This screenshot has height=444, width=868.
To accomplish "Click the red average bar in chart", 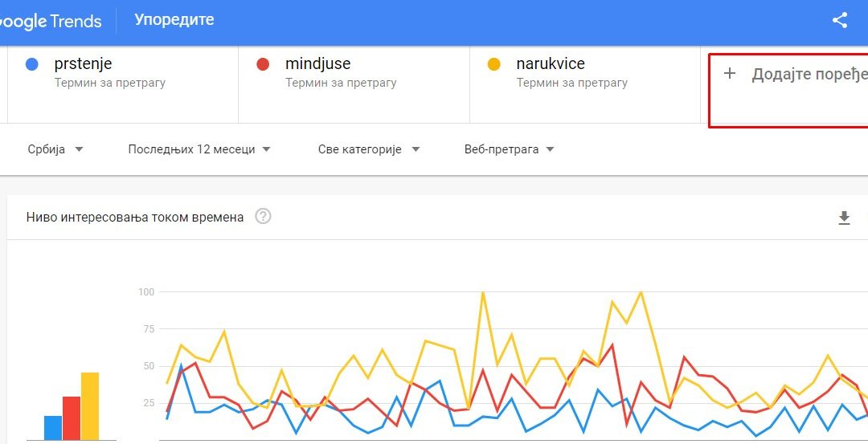I will 72,418.
